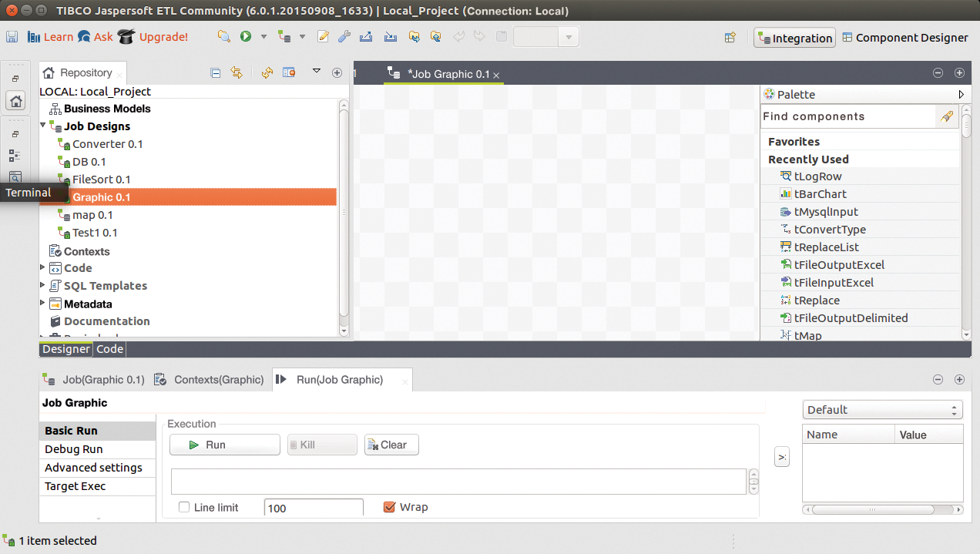
Task: Open the Code tab below the canvas
Action: (x=109, y=349)
